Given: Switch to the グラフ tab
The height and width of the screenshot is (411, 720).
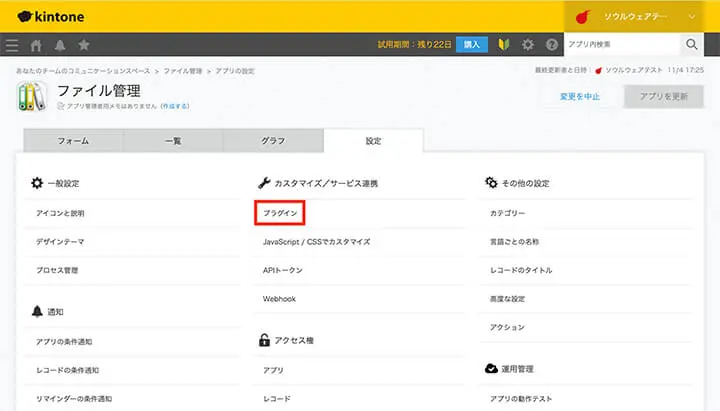Looking at the screenshot, I should 273,141.
